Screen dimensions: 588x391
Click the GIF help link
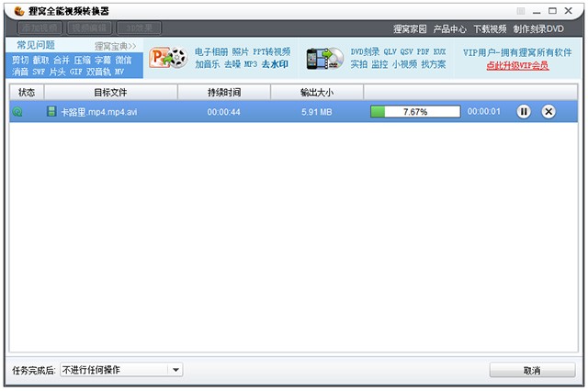coord(75,72)
